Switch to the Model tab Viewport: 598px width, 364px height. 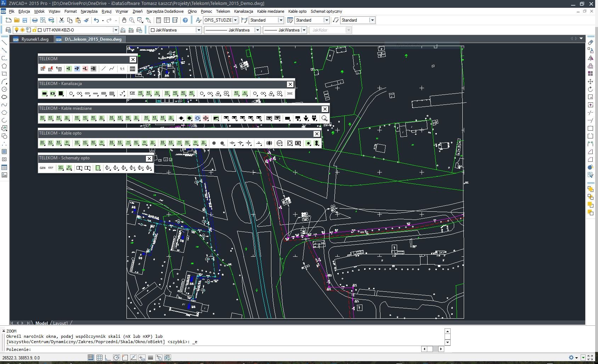click(x=41, y=323)
